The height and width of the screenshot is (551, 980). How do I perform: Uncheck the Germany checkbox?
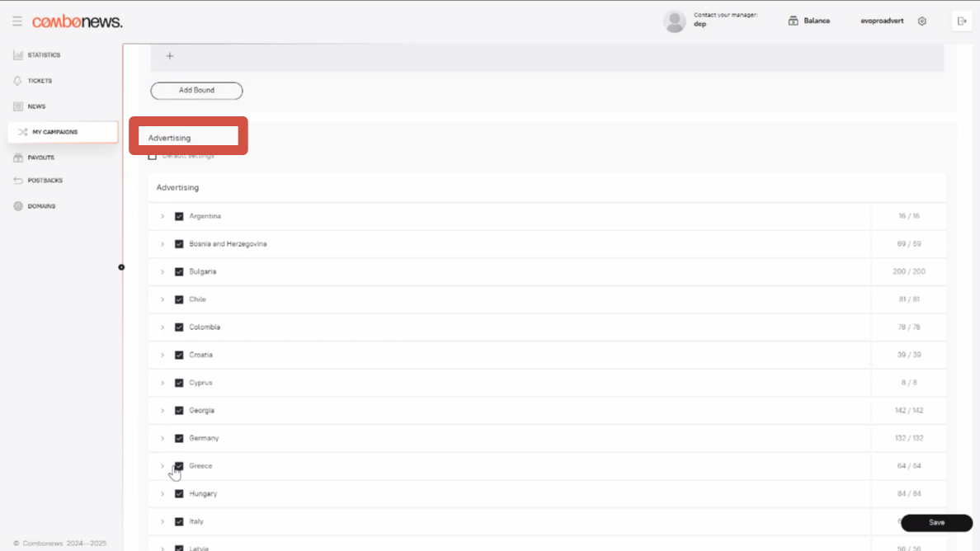(179, 438)
